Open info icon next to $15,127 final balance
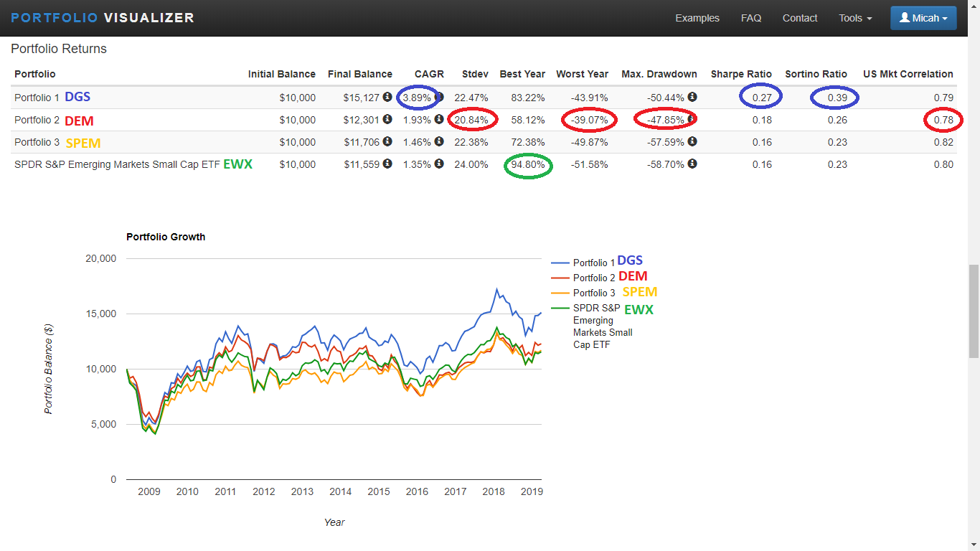 pos(387,98)
